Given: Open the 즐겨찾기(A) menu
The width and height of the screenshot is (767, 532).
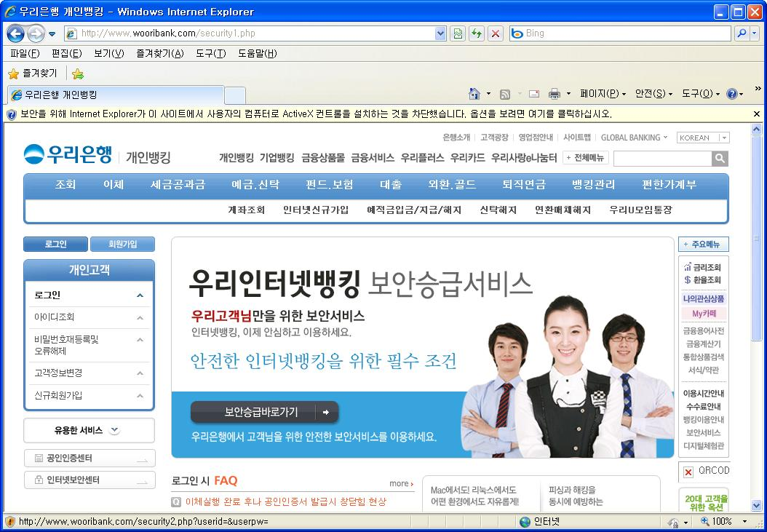Looking at the screenshot, I should click(x=160, y=53).
